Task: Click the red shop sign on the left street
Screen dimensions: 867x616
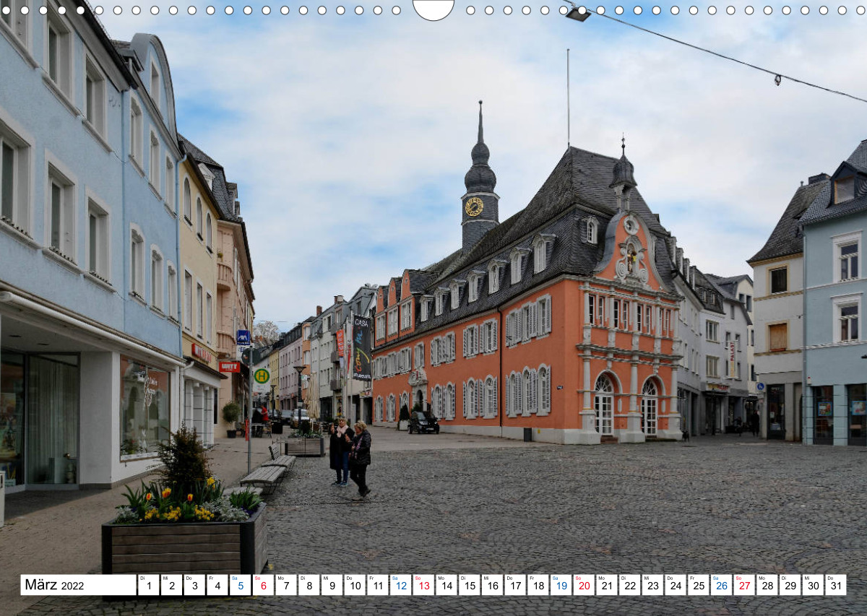Action: point(229,367)
